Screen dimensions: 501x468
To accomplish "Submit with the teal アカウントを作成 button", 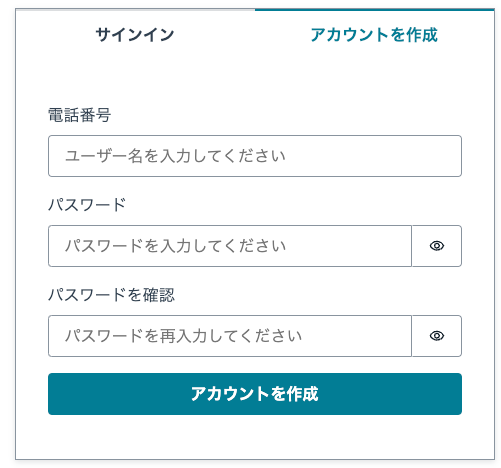I will [x=255, y=394].
